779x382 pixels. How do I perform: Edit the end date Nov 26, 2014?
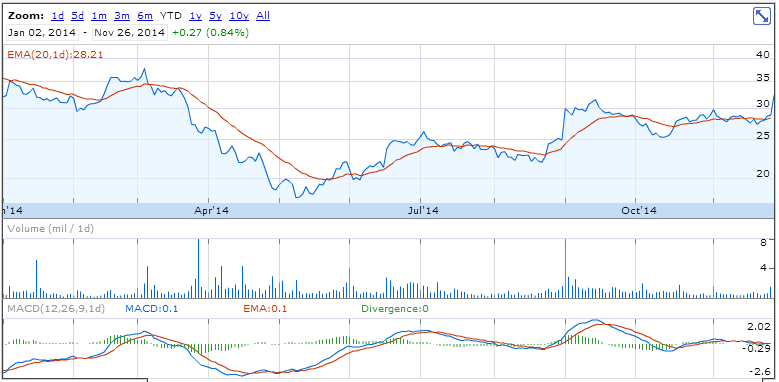tap(130, 33)
